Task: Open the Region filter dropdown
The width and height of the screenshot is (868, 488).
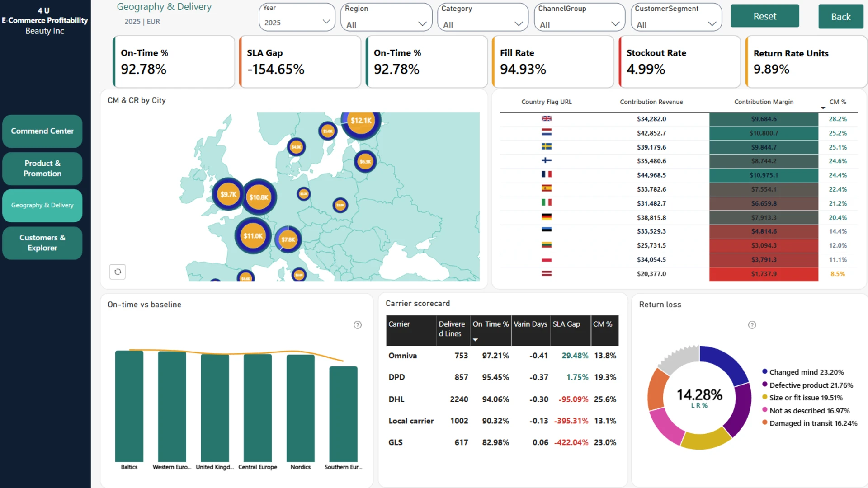Action: coord(386,17)
